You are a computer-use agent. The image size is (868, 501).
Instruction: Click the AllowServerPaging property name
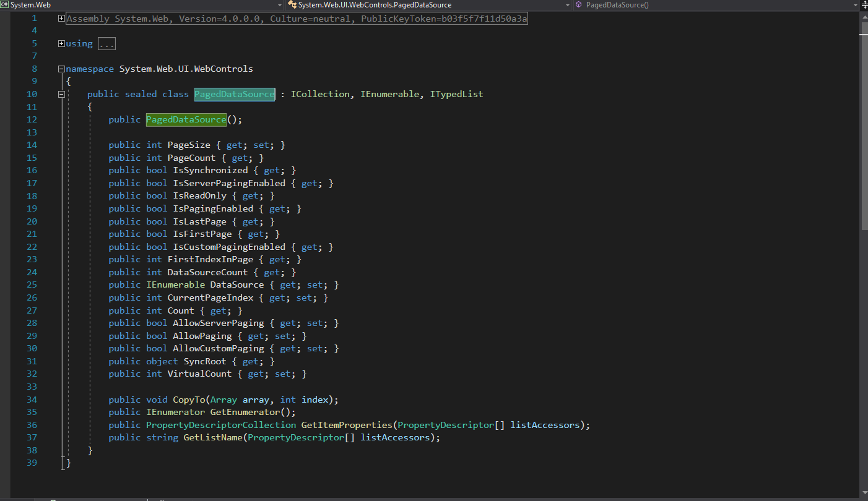point(219,323)
